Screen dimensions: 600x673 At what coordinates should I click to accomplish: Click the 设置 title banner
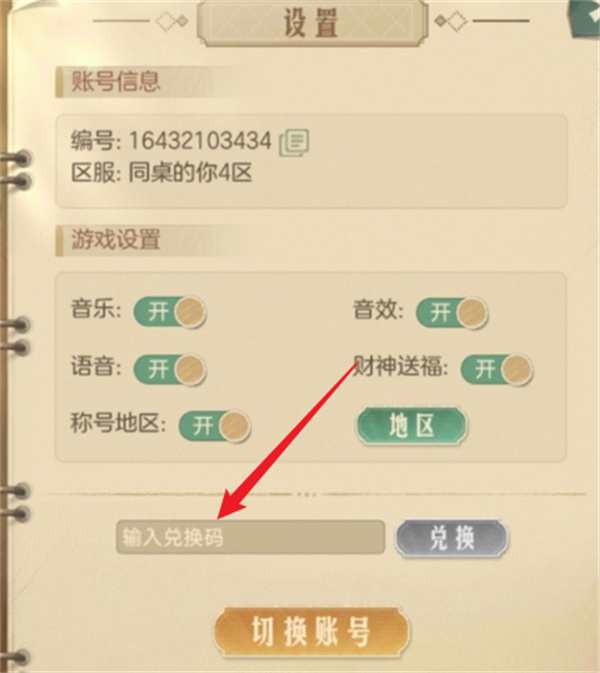coord(312,22)
